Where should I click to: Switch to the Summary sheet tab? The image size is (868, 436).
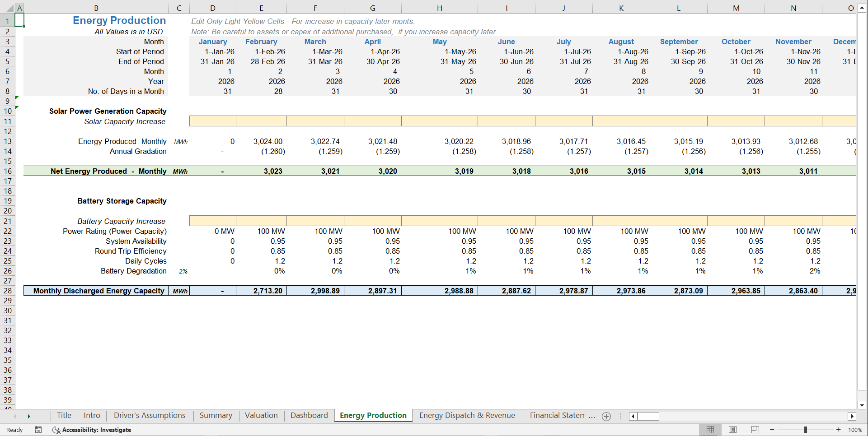216,415
